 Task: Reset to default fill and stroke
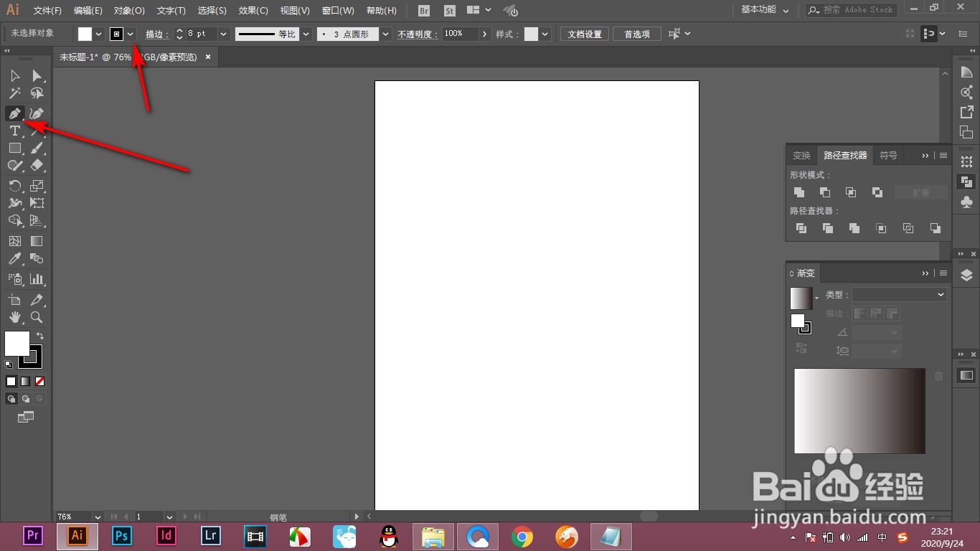9,364
